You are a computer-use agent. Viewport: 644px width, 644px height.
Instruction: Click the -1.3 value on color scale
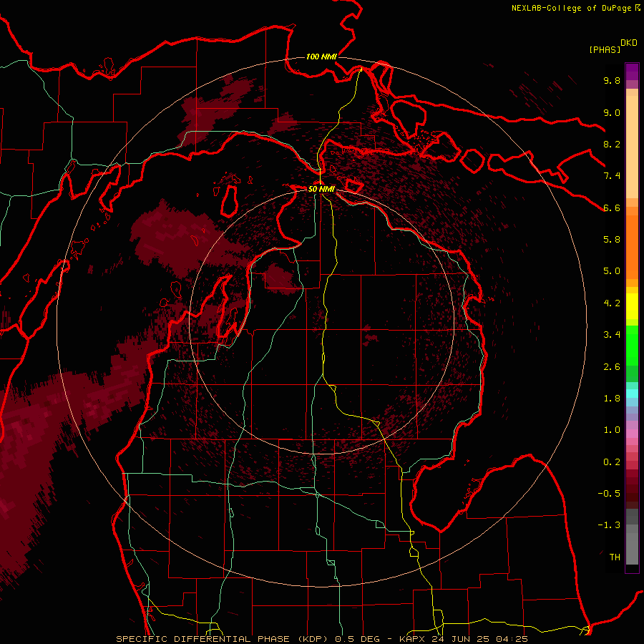point(609,525)
